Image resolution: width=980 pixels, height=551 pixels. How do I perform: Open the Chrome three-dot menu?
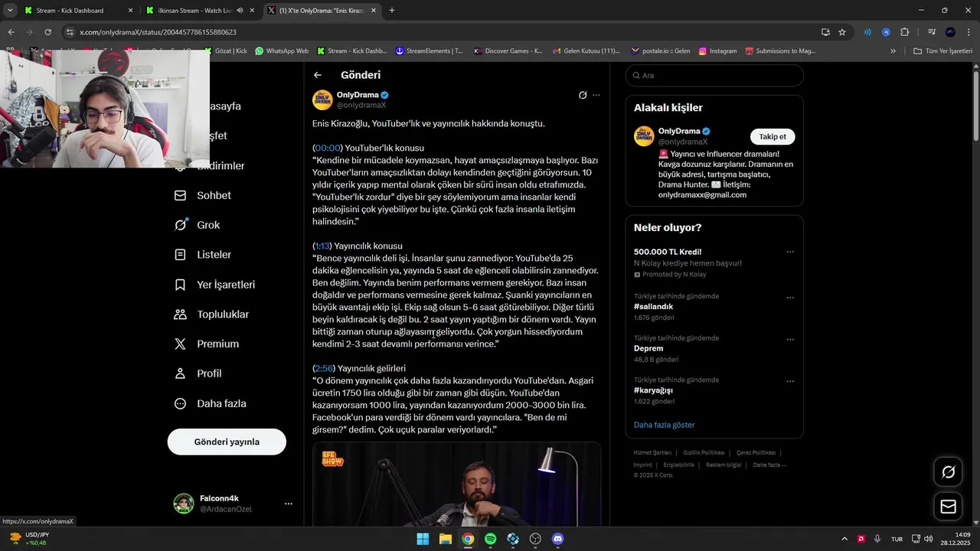tap(969, 32)
